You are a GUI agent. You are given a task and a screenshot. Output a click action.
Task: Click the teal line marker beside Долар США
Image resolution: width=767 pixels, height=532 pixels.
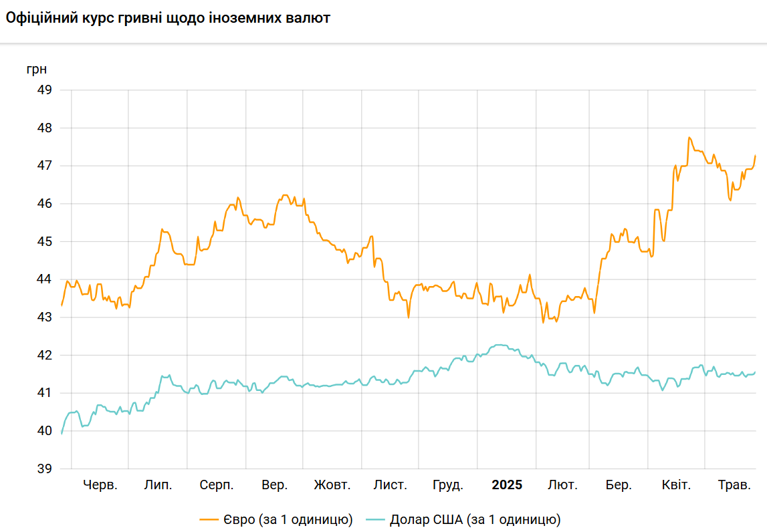(x=377, y=519)
